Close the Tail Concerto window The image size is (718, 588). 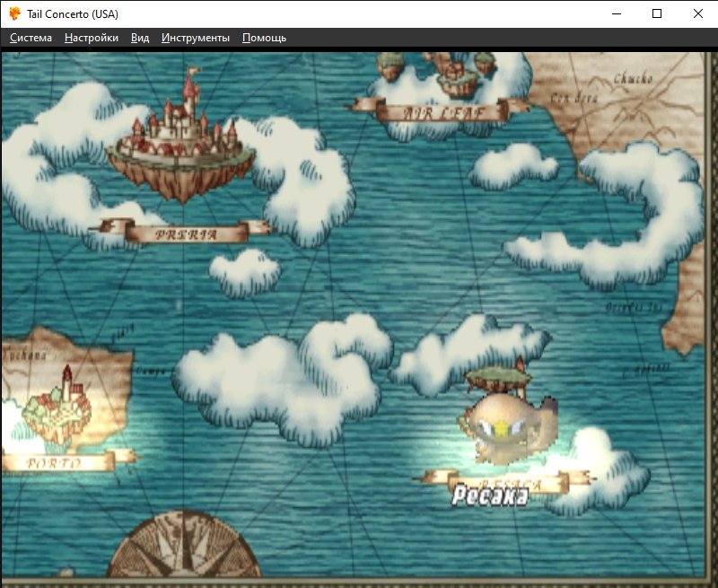(697, 13)
